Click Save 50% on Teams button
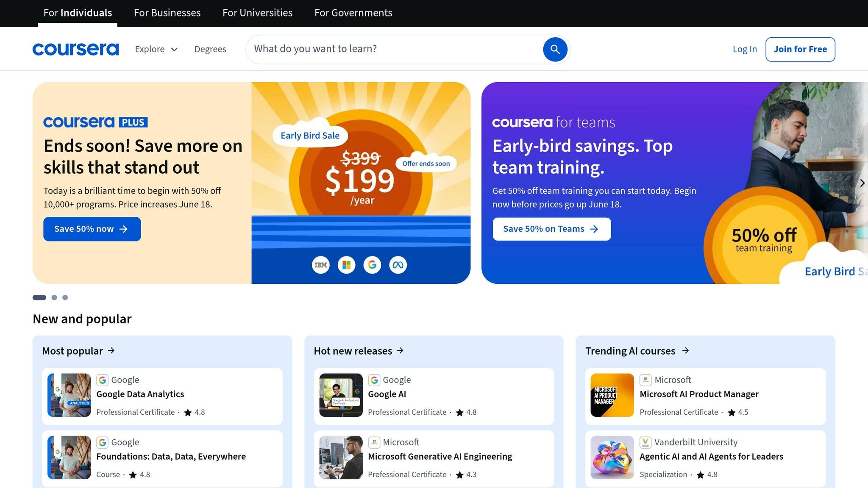This screenshot has width=868, height=488. coord(551,229)
